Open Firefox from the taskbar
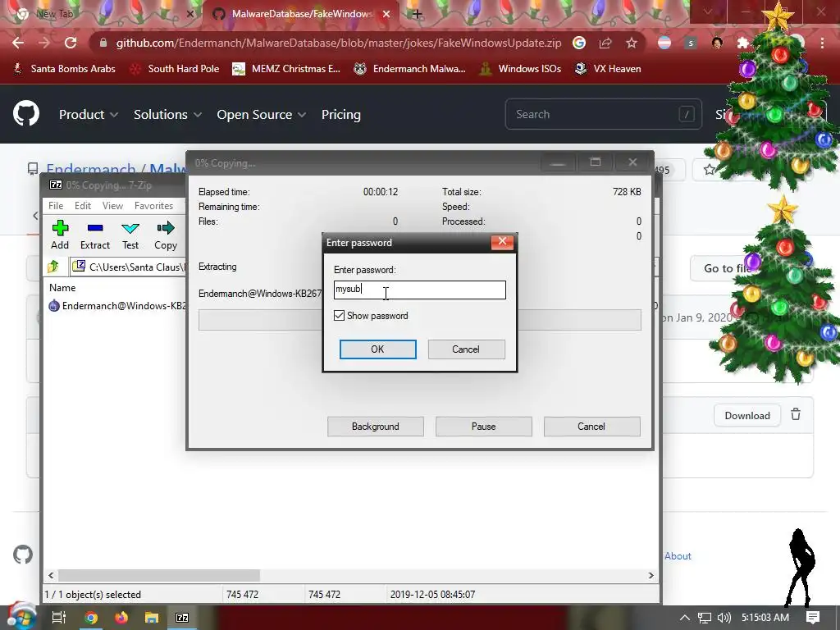The height and width of the screenshot is (630, 840). [121, 618]
